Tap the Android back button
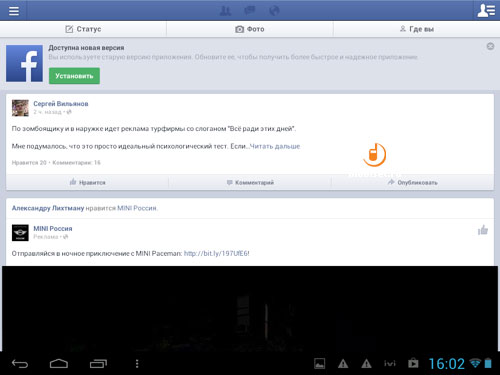500x375 pixels. (x=20, y=363)
